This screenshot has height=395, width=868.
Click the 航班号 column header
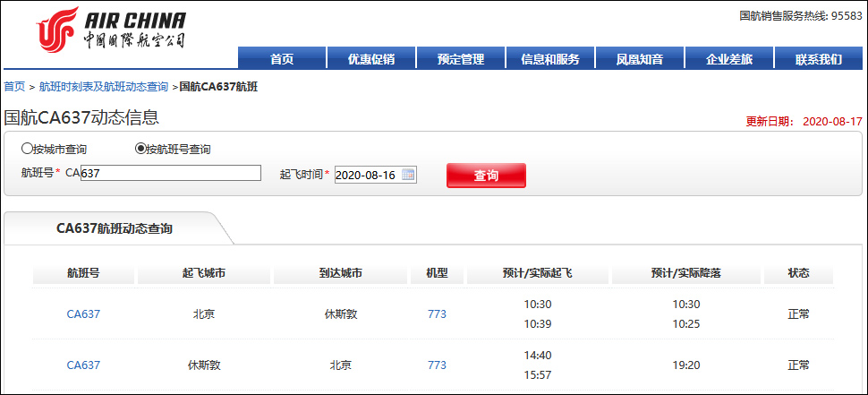83,273
